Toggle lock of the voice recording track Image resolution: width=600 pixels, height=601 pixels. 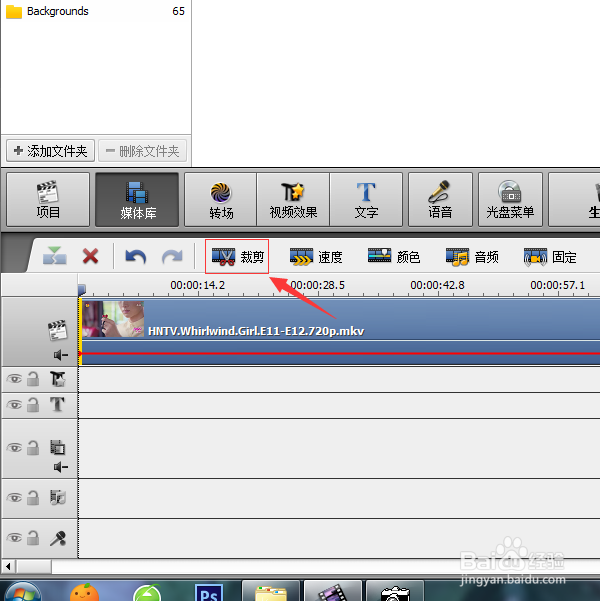33,538
